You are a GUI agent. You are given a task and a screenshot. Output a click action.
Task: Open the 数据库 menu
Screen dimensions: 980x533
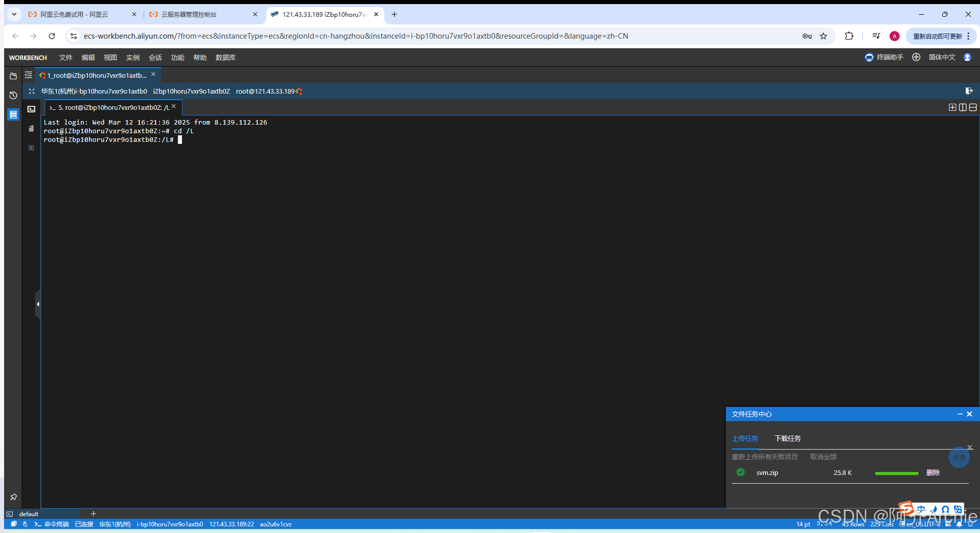coord(225,57)
